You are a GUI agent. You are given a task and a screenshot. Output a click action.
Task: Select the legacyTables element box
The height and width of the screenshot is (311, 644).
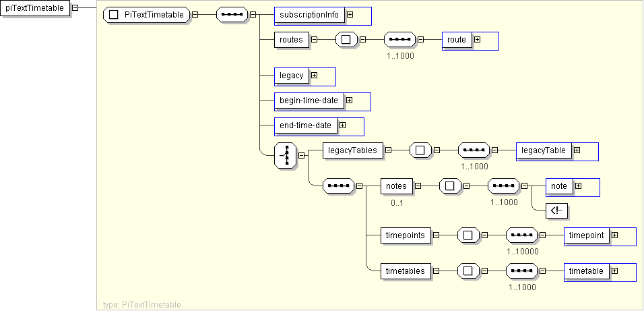353,150
